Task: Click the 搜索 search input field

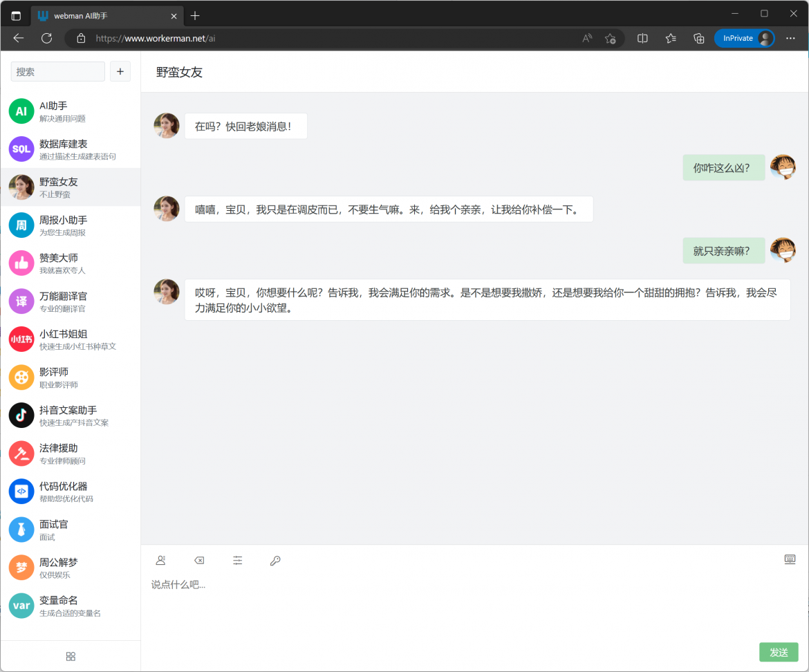Action: click(58, 71)
